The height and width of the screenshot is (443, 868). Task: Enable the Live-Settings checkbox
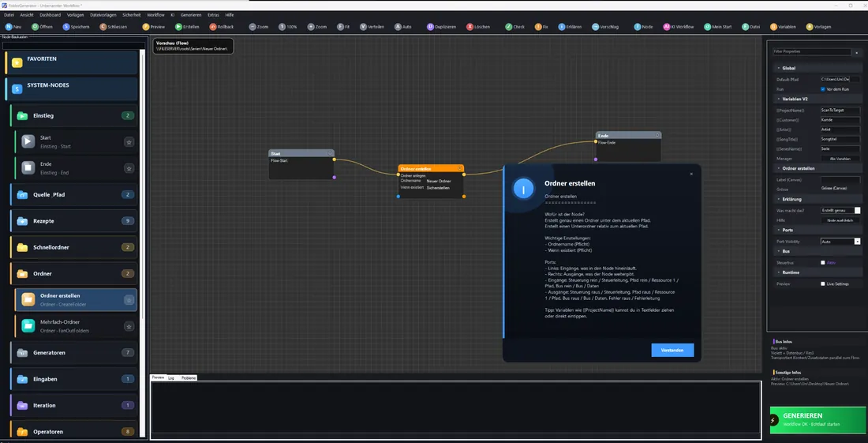822,283
